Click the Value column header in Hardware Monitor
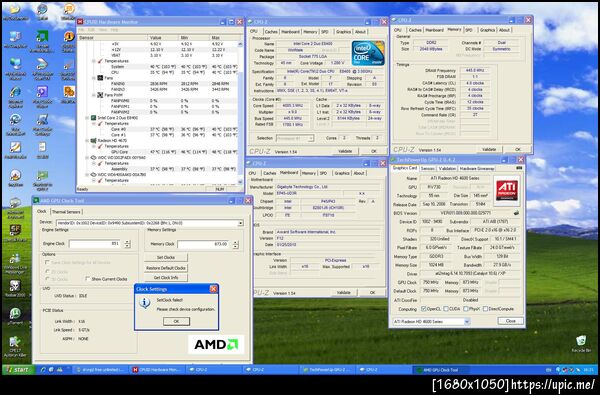The height and width of the screenshot is (395, 600). point(163,38)
